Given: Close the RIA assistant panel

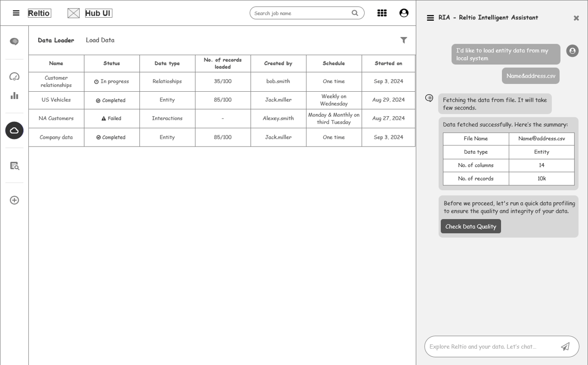Looking at the screenshot, I should click(576, 18).
